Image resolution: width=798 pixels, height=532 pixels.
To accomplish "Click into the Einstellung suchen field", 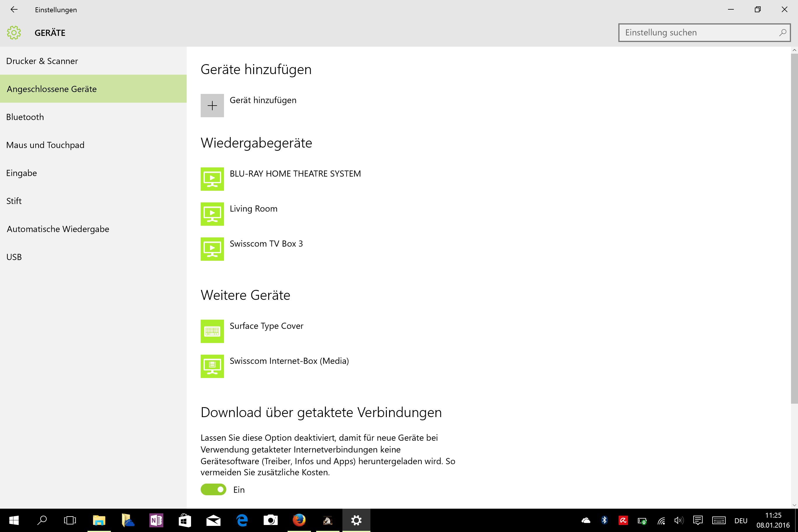I will tap(704, 33).
